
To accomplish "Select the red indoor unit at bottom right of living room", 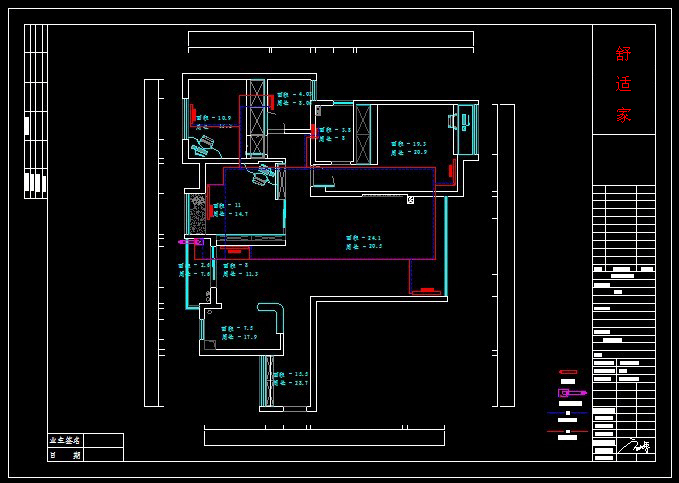I will (426, 291).
